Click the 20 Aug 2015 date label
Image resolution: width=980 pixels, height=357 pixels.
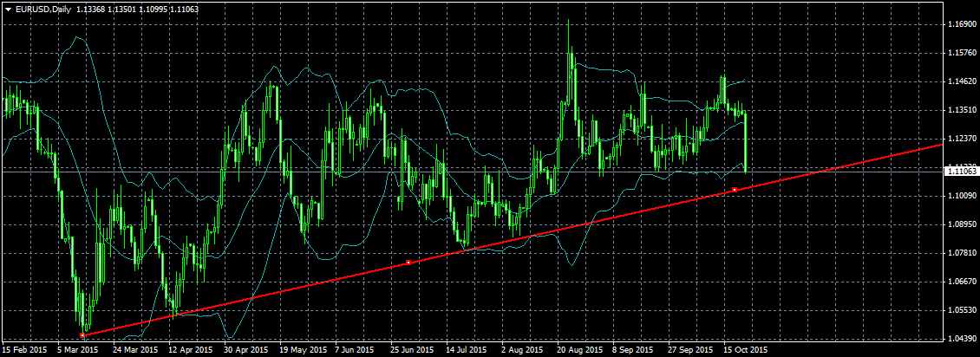tap(581, 349)
